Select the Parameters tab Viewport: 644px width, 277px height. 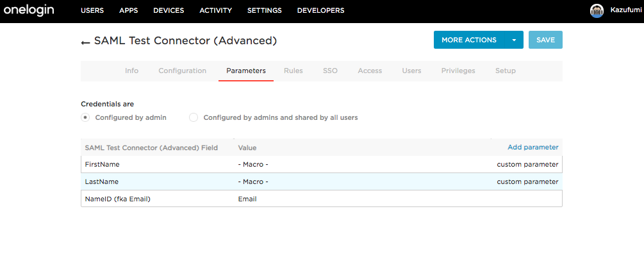point(246,71)
